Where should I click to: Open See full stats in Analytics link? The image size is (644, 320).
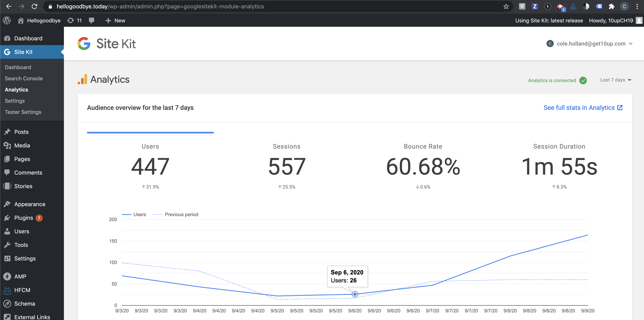[x=583, y=108]
